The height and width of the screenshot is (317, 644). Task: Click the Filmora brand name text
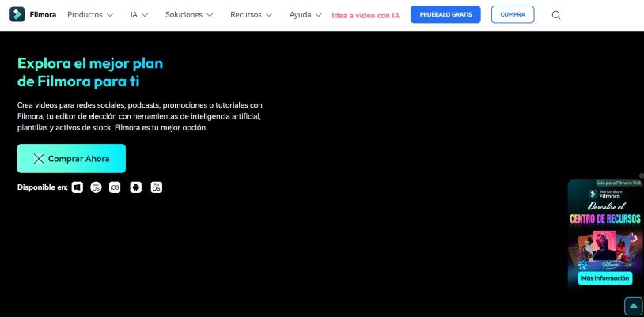44,15
